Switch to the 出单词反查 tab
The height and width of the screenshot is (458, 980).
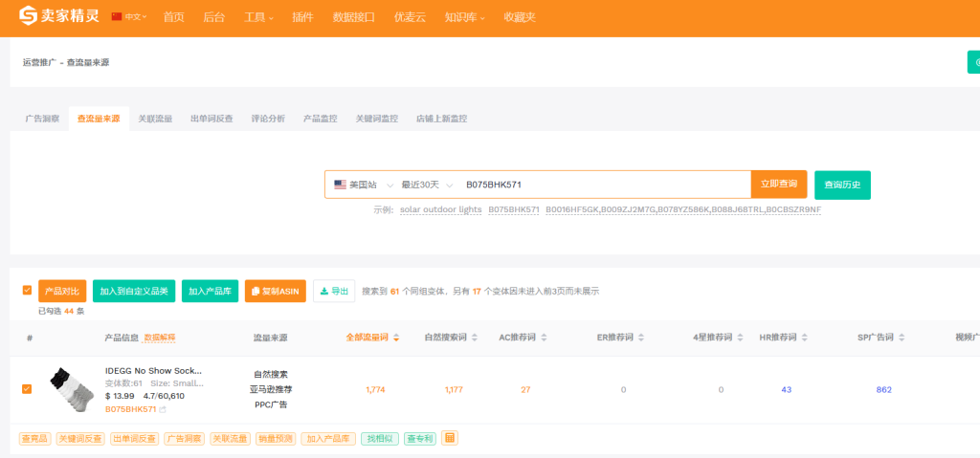tap(212, 119)
